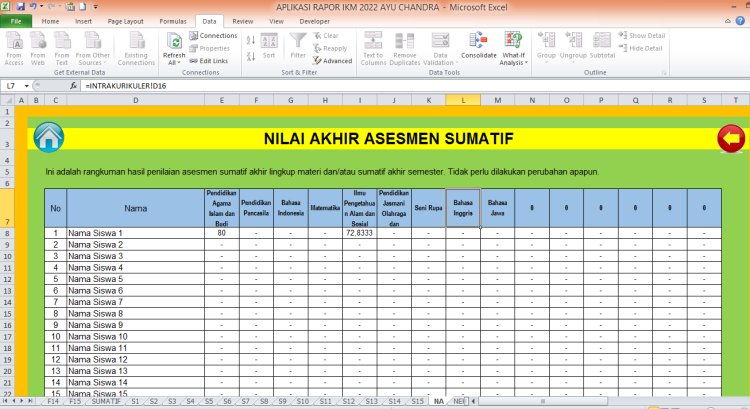Click inside the formula bar
This screenshot has width=750, height=409.
coord(400,86)
